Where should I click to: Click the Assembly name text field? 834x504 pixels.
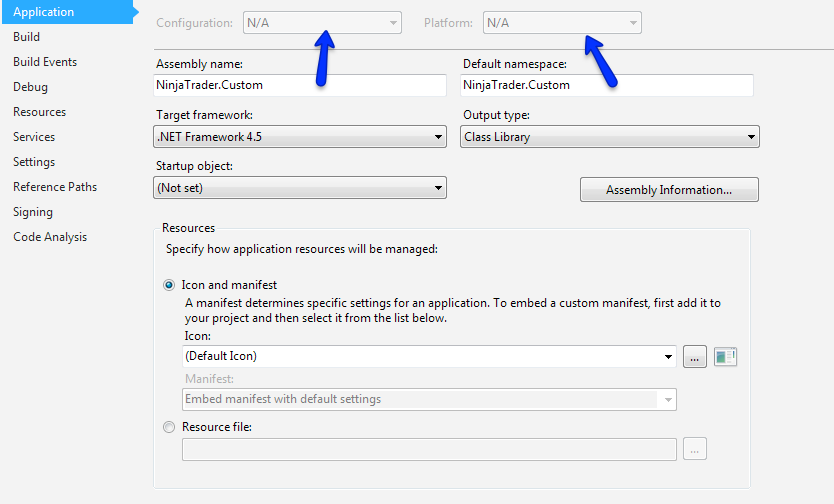coord(300,86)
